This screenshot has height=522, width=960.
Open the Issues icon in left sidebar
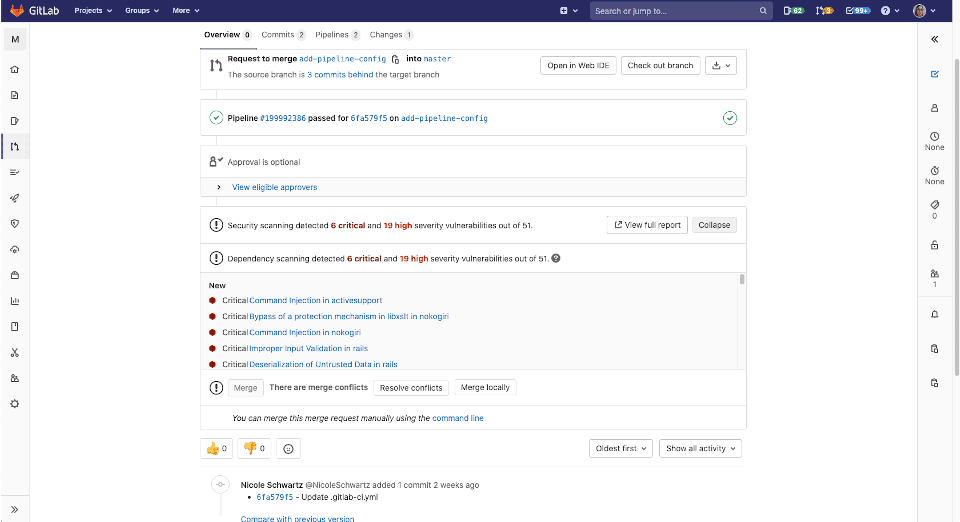pyautogui.click(x=15, y=121)
